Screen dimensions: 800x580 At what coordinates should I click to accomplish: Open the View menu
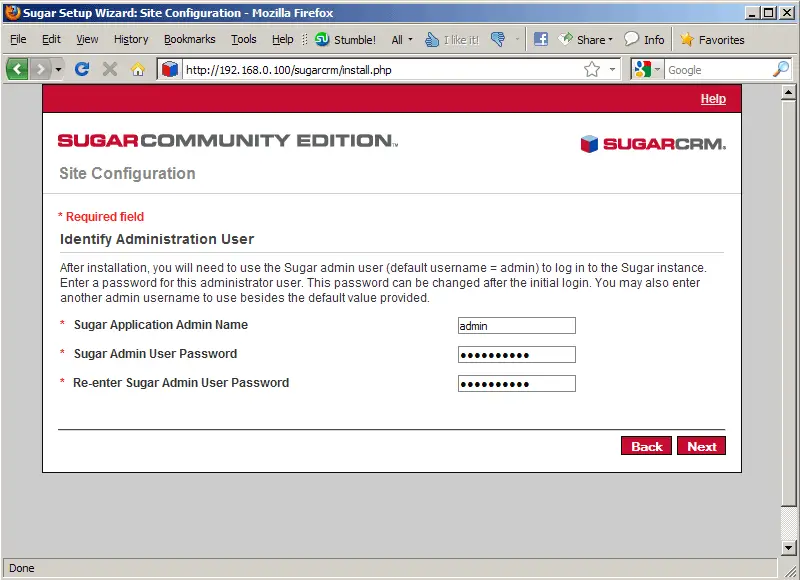[87, 39]
